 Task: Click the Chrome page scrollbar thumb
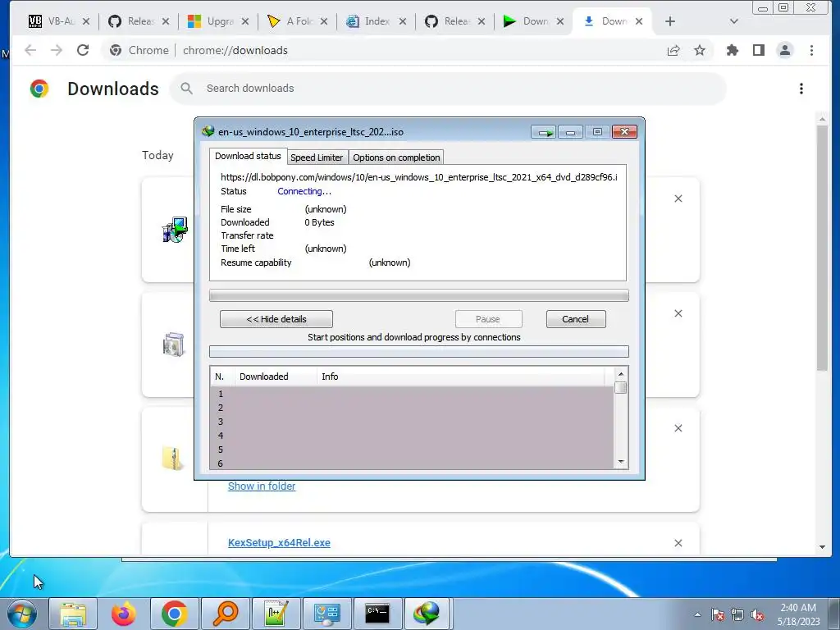[822, 246]
